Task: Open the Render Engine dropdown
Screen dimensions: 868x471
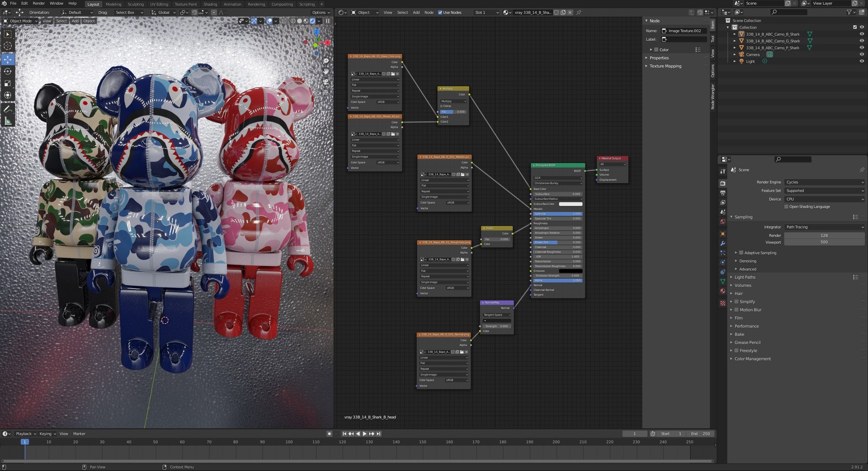Action: click(825, 182)
